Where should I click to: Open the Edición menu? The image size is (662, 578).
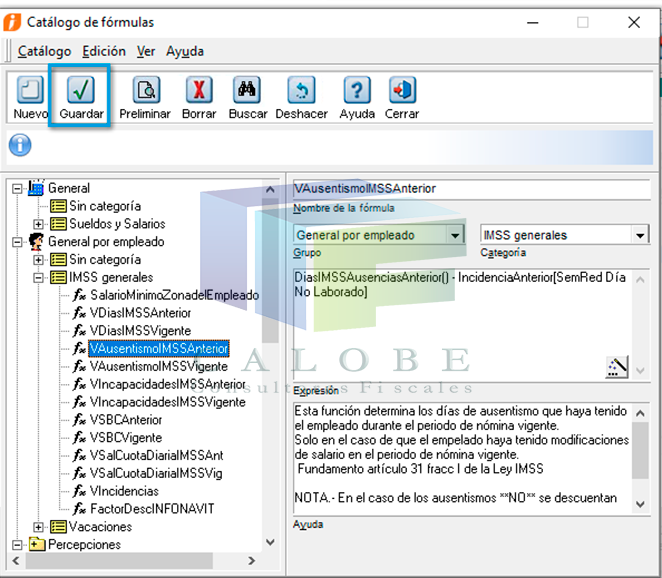pyautogui.click(x=104, y=51)
